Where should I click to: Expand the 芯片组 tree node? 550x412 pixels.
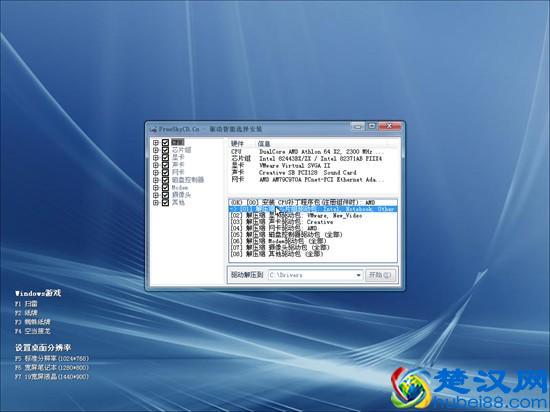(156, 150)
